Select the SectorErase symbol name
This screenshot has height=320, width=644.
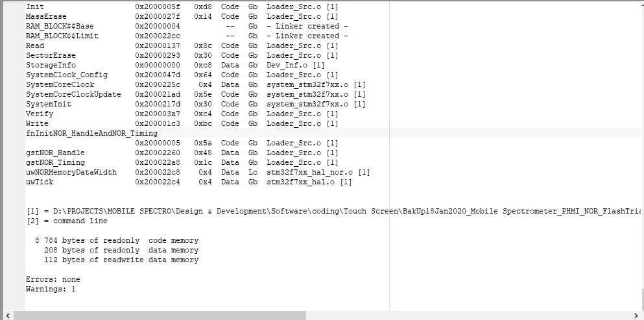(51, 56)
